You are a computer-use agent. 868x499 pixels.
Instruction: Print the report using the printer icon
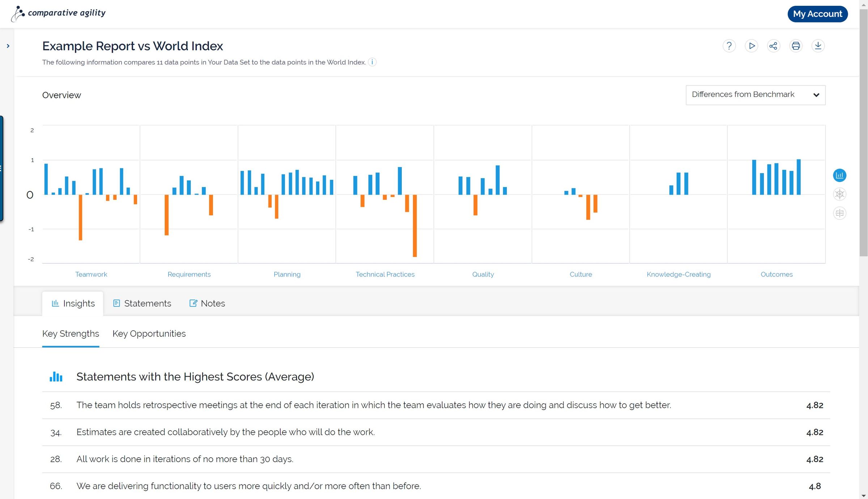click(x=796, y=46)
